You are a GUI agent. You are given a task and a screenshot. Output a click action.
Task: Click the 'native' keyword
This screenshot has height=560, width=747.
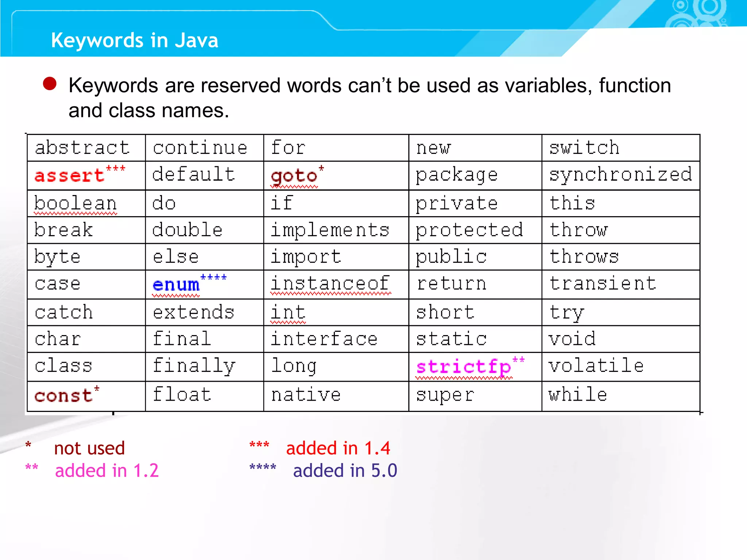(306, 395)
